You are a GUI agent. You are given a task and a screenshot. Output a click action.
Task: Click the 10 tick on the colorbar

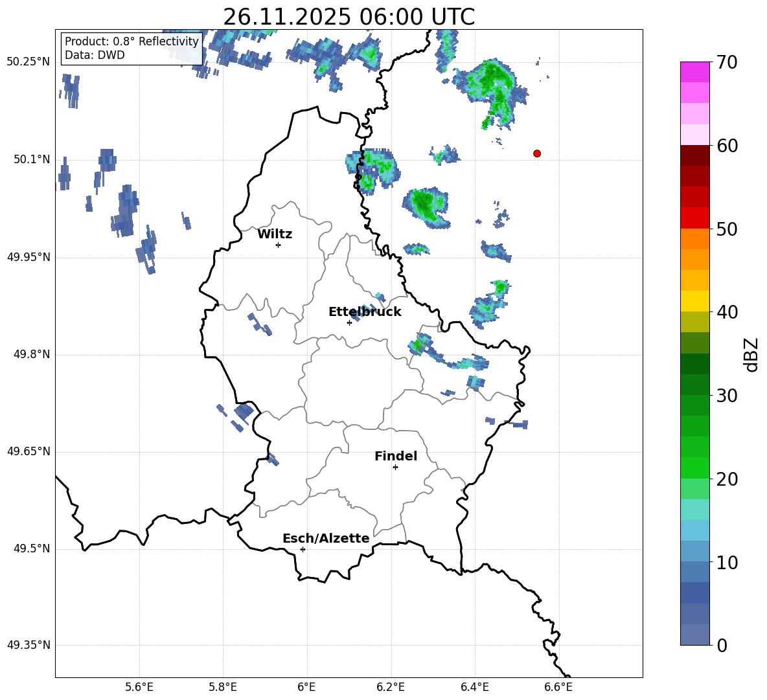click(x=727, y=562)
